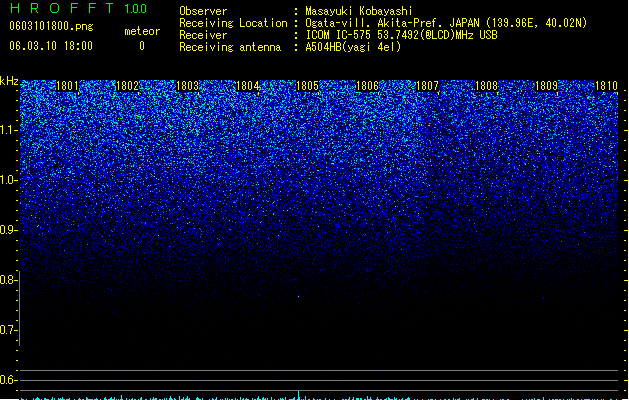Image resolution: width=629 pixels, height=400 pixels.
Task: Click the Masayuki Kobayashi observer name
Action: pos(359,11)
